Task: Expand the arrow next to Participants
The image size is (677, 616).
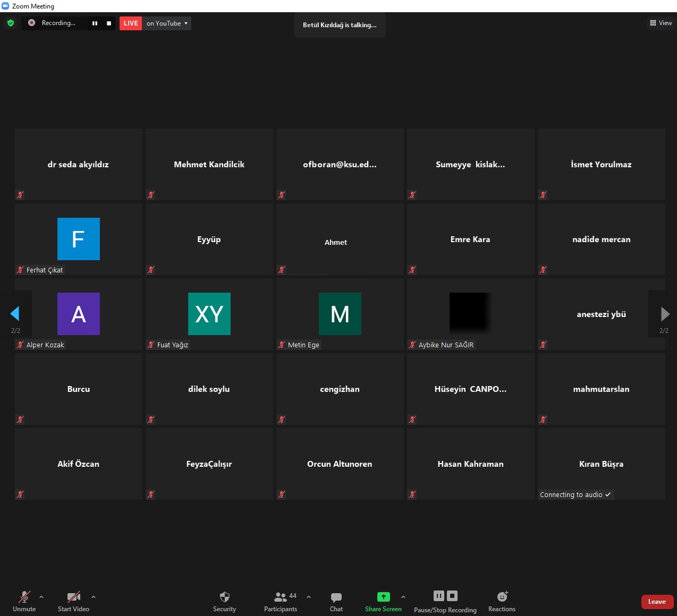Action: [309, 597]
